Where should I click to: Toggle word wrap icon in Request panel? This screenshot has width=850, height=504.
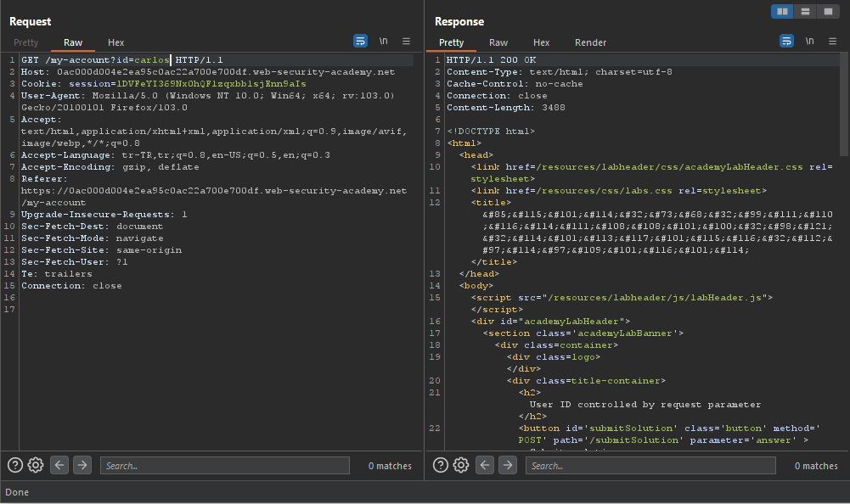361,42
